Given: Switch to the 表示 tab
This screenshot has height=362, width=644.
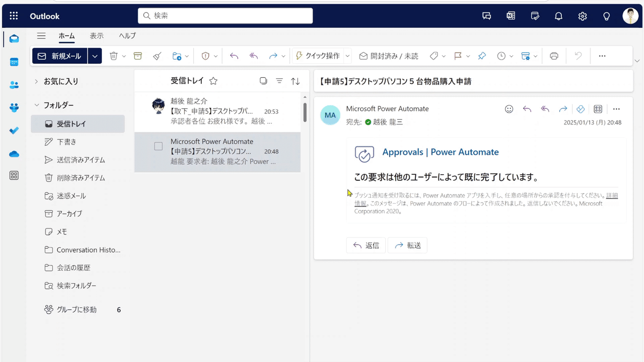Looking at the screenshot, I should [x=97, y=36].
